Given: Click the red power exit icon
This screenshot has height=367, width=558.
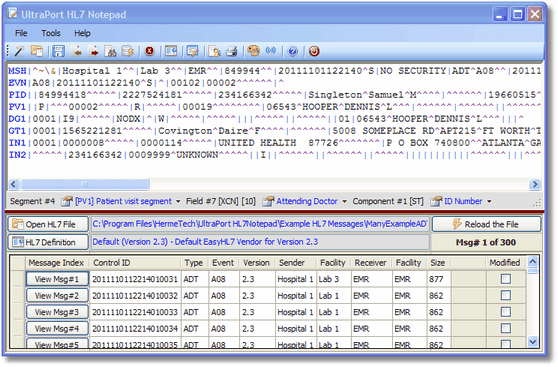Looking at the screenshot, I should [314, 51].
